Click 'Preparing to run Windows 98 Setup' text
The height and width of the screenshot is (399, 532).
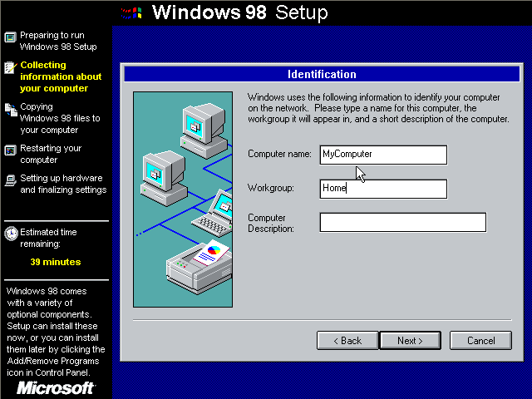(x=58, y=41)
